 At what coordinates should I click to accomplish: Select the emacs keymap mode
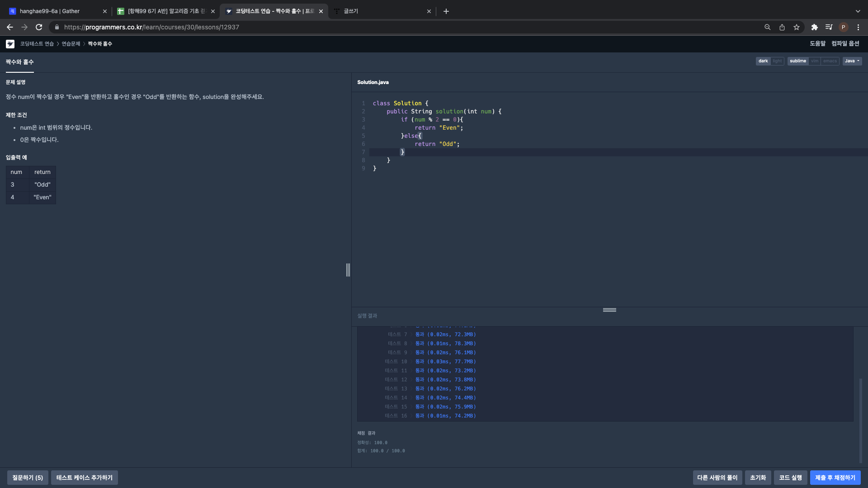pyautogui.click(x=830, y=61)
